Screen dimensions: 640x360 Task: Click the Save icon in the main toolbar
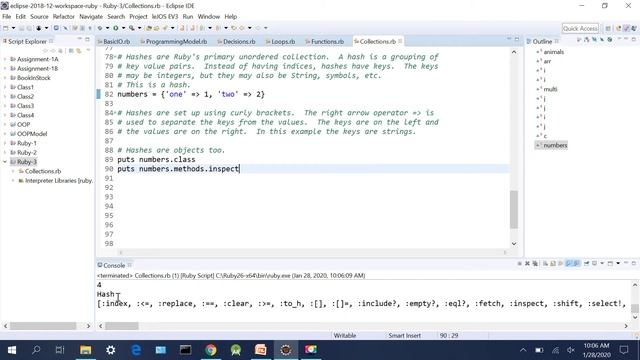[x=21, y=28]
